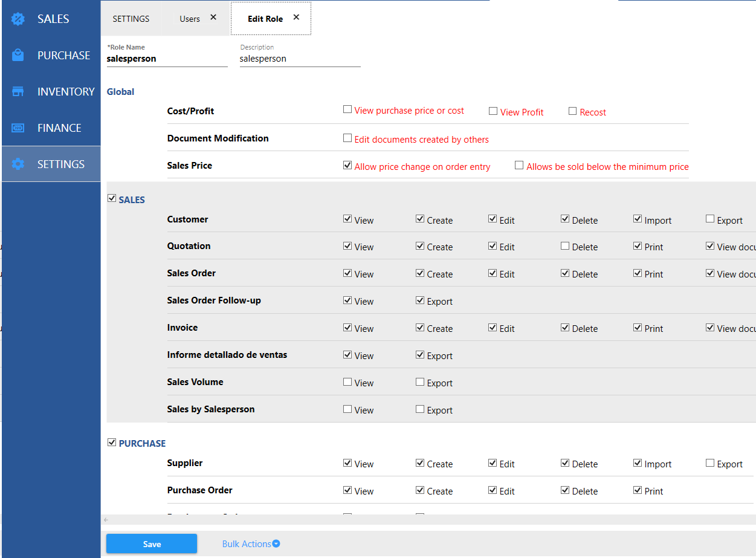Click the Finance money icon
The width and height of the screenshot is (756, 558).
[x=18, y=128]
